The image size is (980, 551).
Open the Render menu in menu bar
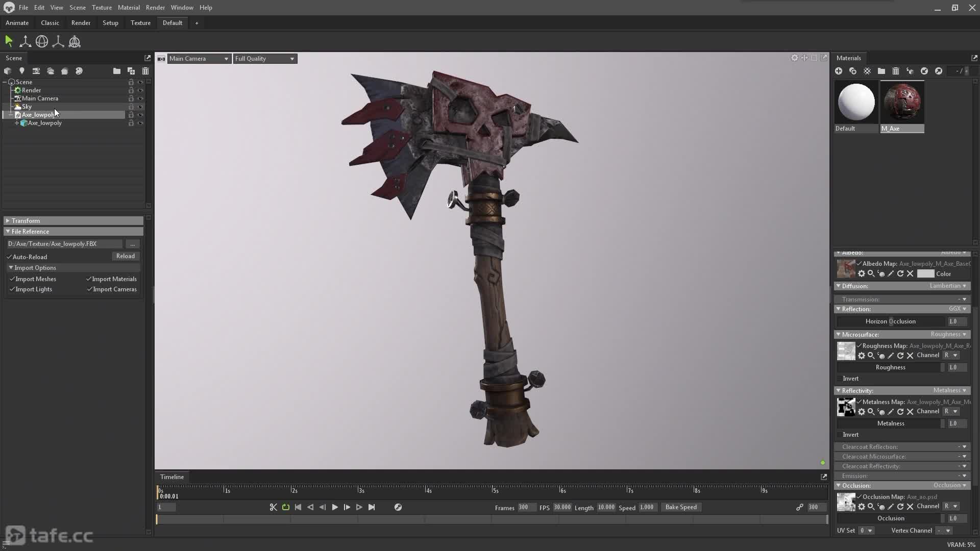point(155,8)
